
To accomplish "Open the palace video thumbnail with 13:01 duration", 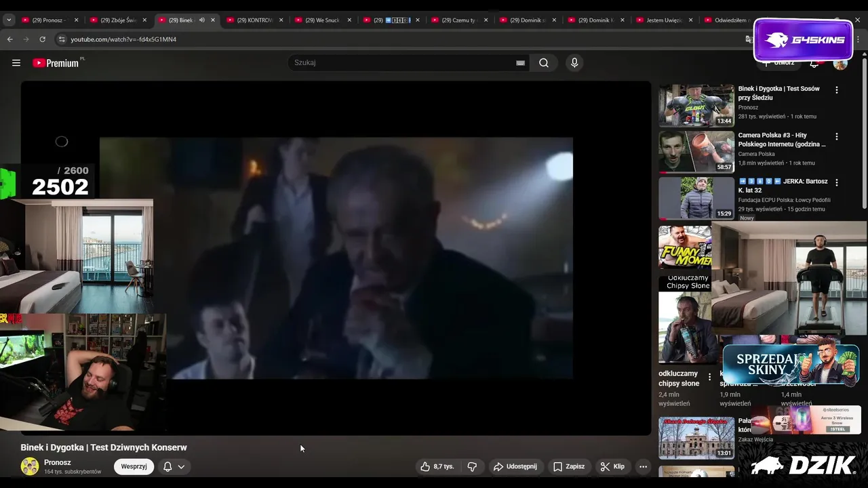I will click(x=696, y=438).
